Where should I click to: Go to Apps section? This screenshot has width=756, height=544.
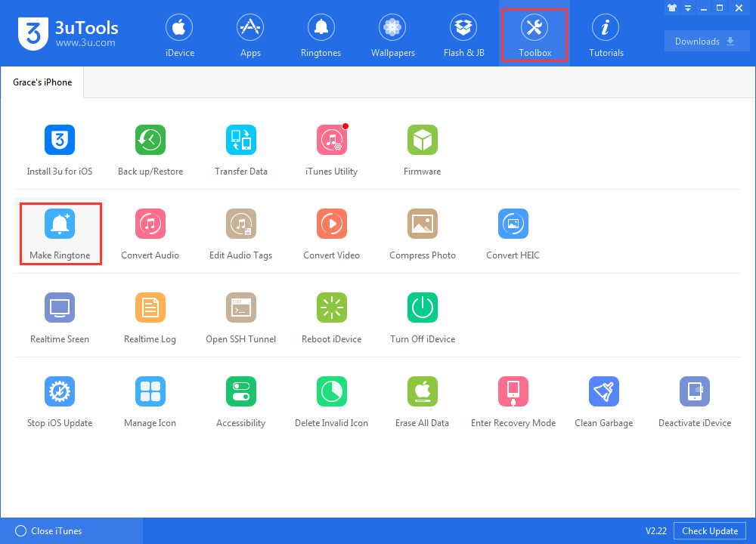[250, 36]
